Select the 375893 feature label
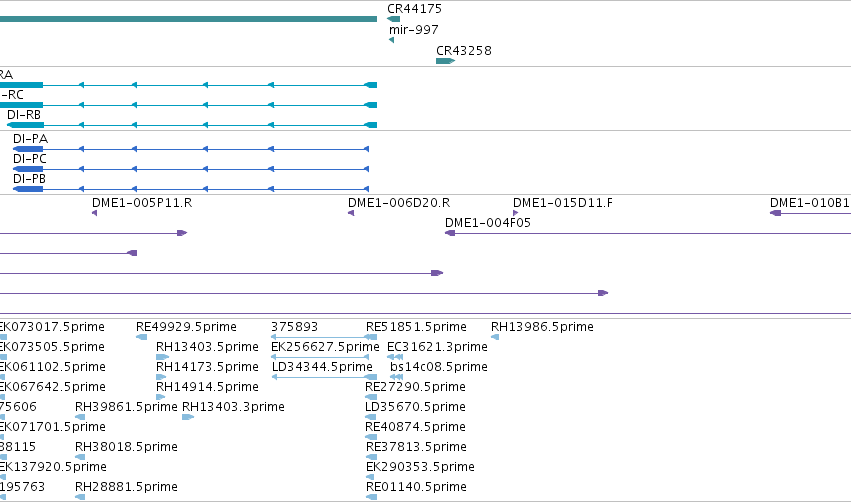851x502 pixels. click(x=294, y=327)
